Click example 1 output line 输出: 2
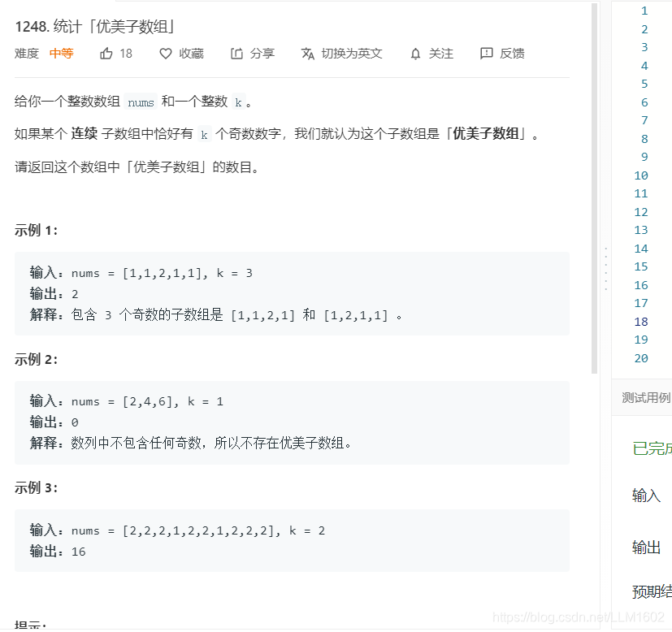The image size is (672, 632). tap(54, 294)
